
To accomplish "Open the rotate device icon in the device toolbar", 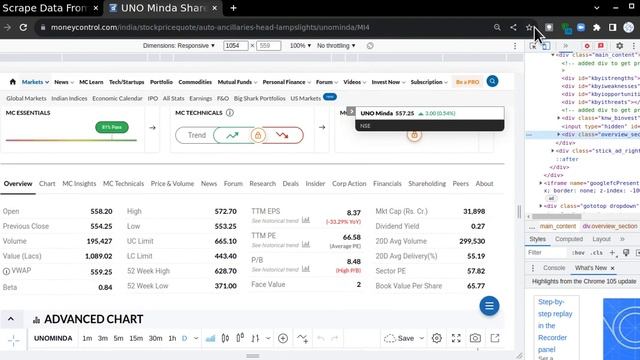I will click(370, 46).
